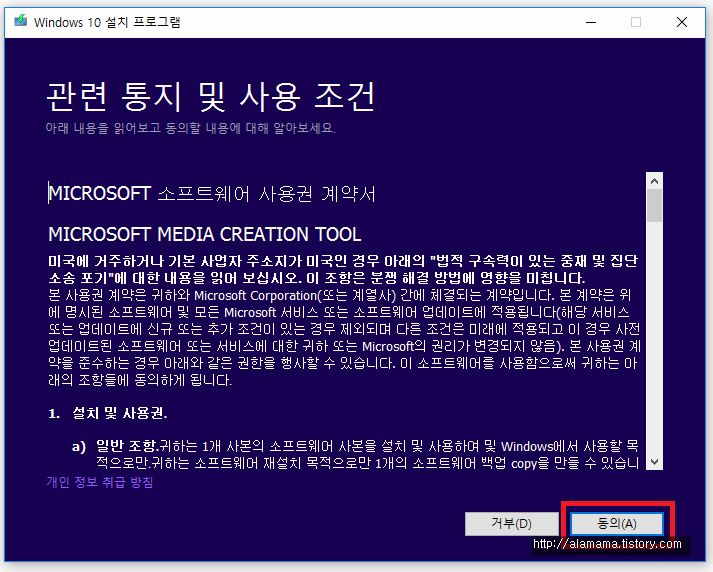Click the MICROSOFT MEDIA CREATION TOOL heading

(x=205, y=234)
